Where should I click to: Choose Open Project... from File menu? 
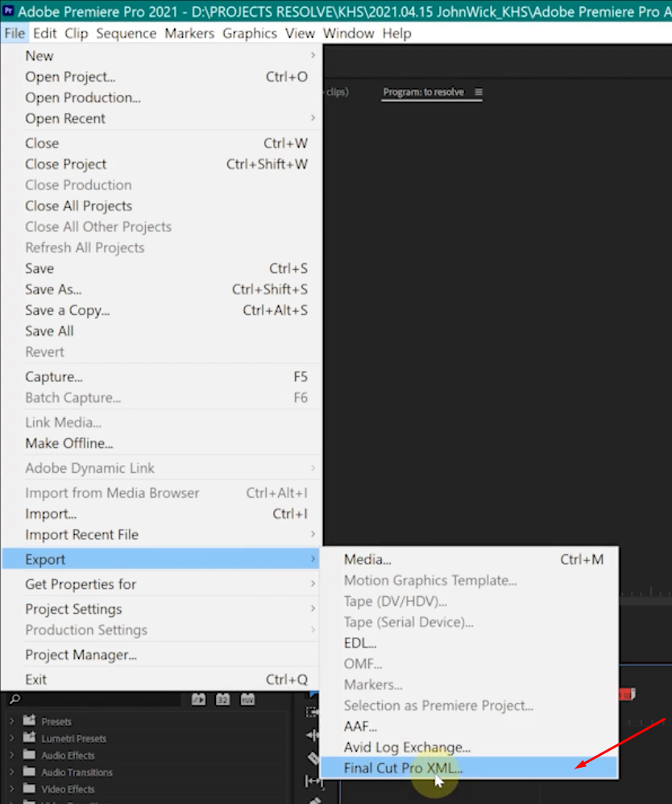click(161, 77)
